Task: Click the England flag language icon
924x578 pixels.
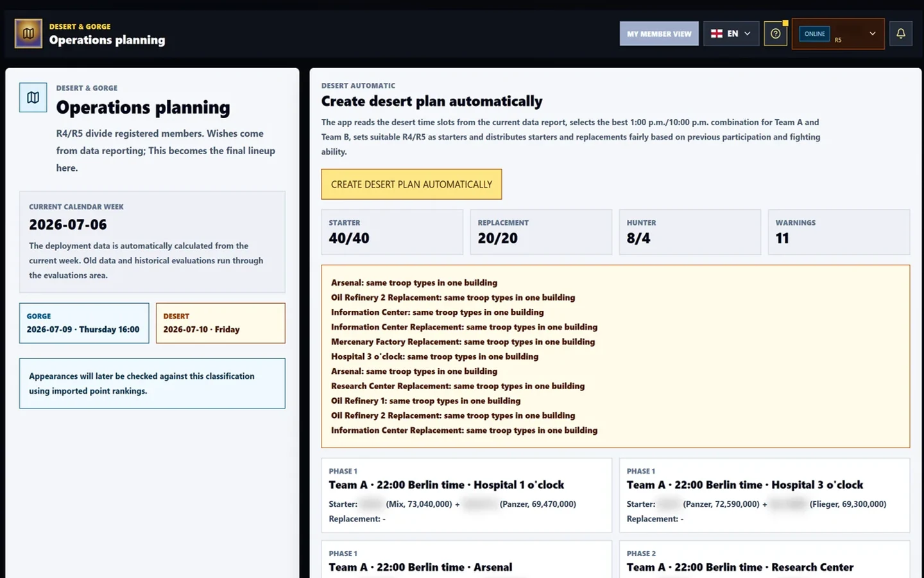Action: click(x=717, y=33)
